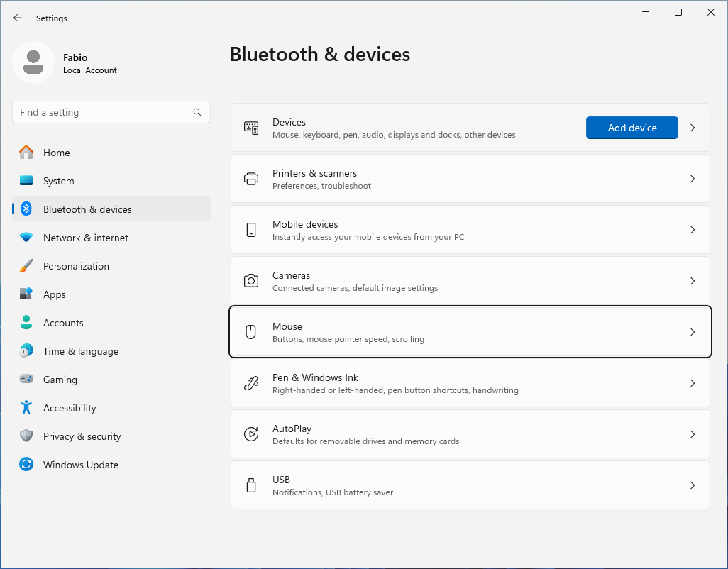Click 'Instantly access your mobile devices' text
This screenshot has height=569, width=728.
point(368,237)
